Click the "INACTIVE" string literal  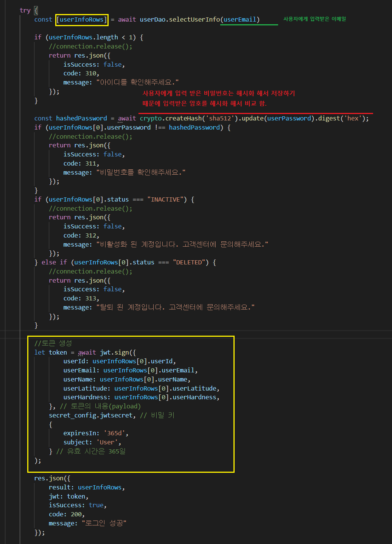(165, 199)
